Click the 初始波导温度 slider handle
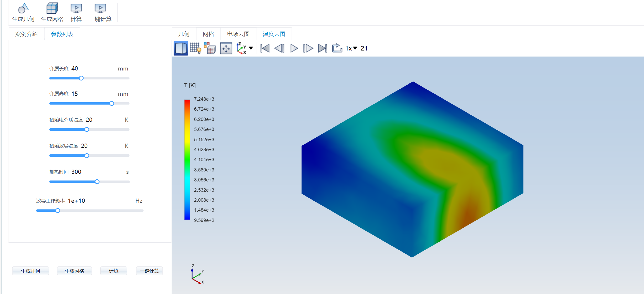The width and height of the screenshot is (644, 294). coord(87,155)
